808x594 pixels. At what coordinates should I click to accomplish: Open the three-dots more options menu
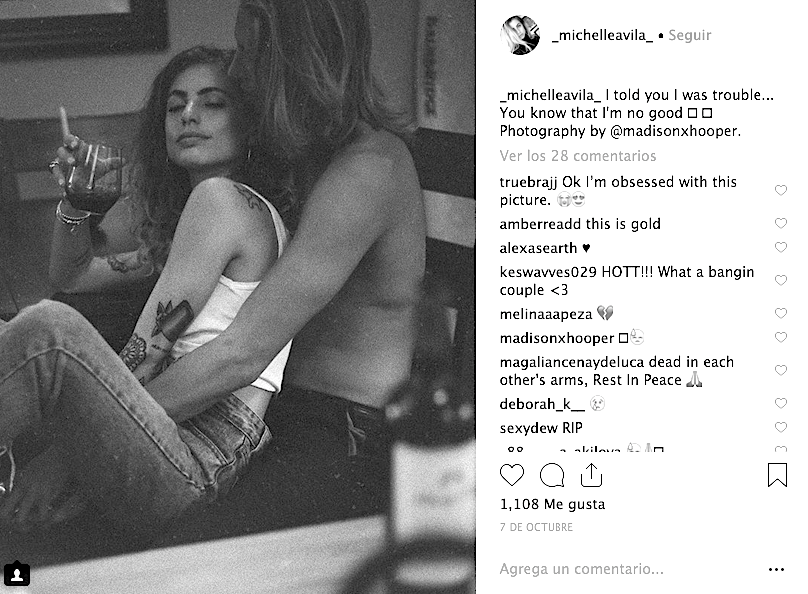pos(777,569)
